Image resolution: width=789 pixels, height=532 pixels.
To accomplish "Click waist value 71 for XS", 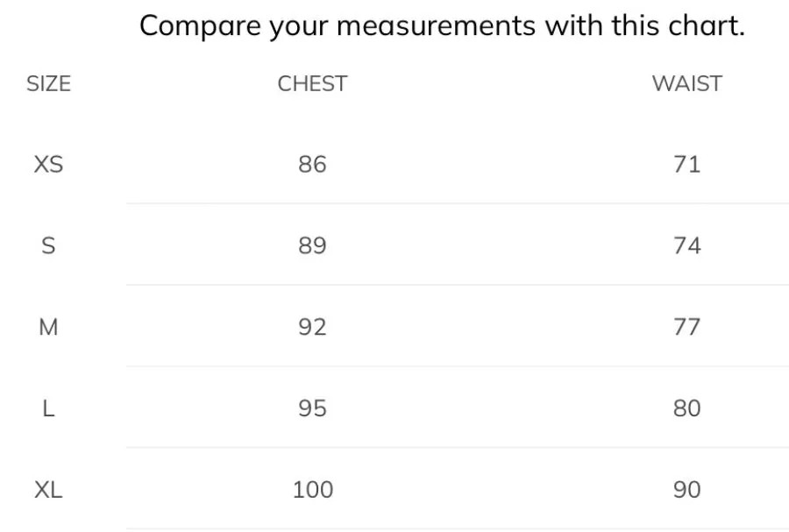I will [686, 165].
